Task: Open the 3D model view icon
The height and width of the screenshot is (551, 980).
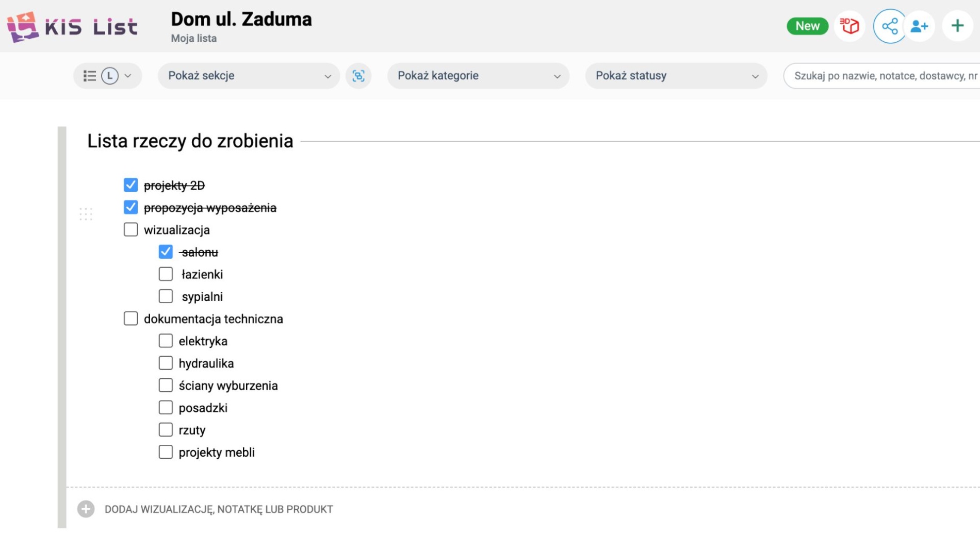Action: point(849,26)
